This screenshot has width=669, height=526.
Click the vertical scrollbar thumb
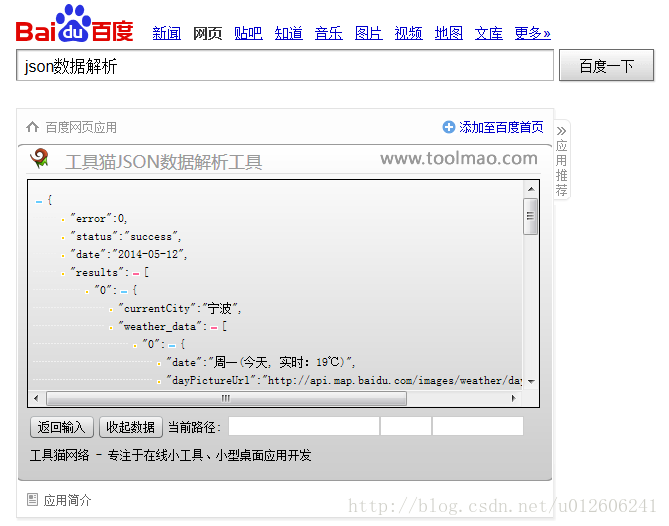tap(530, 216)
